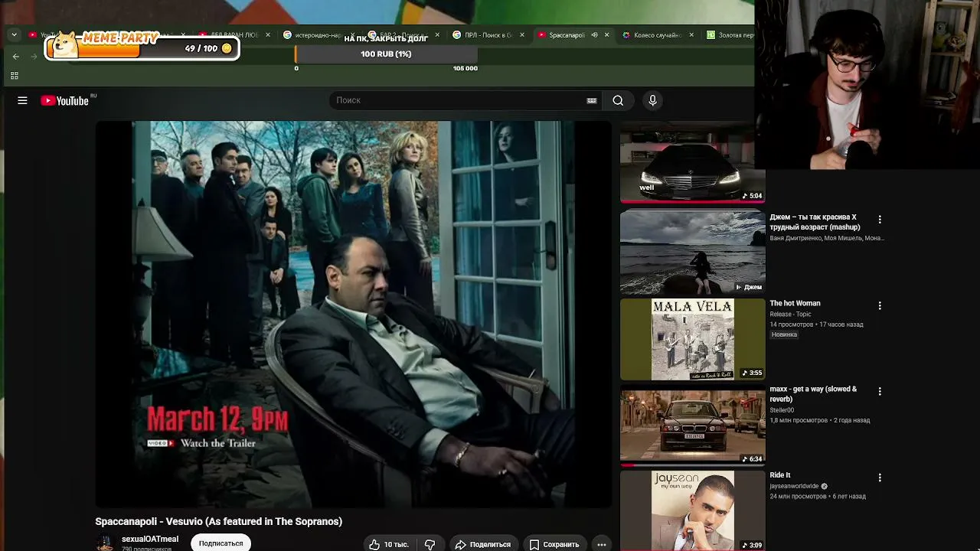This screenshot has width=980, height=551.
Task: Click the Sopranos video player
Action: (353, 314)
